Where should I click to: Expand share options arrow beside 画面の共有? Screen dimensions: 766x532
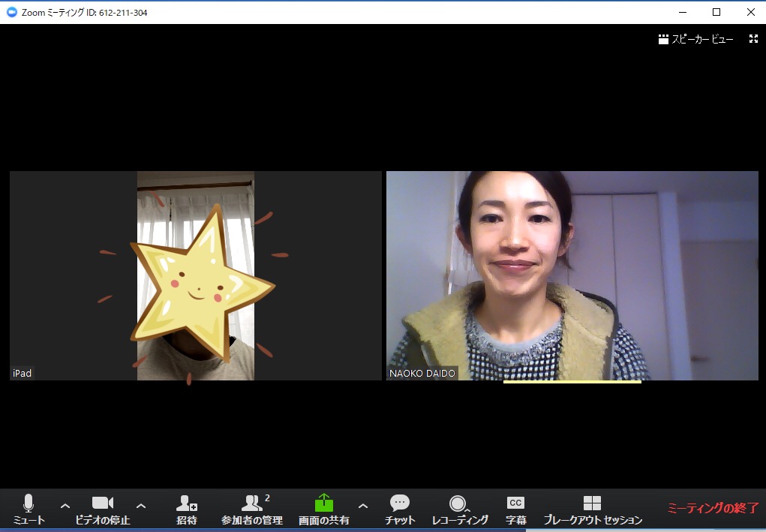point(363,506)
